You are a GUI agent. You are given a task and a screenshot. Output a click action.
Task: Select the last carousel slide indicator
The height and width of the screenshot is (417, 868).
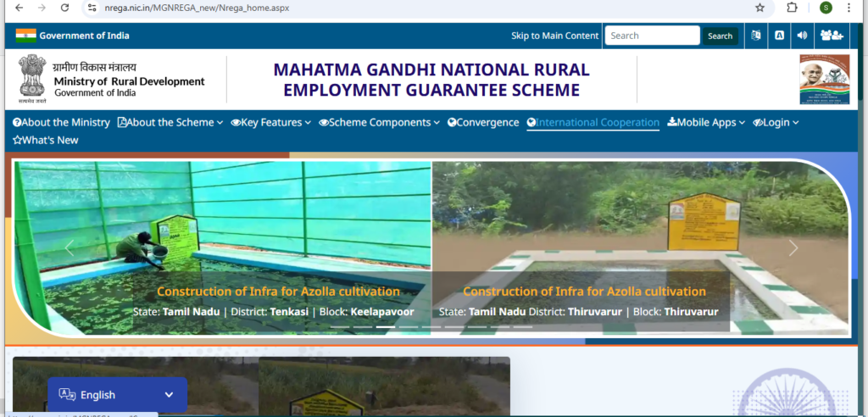pyautogui.click(x=522, y=326)
